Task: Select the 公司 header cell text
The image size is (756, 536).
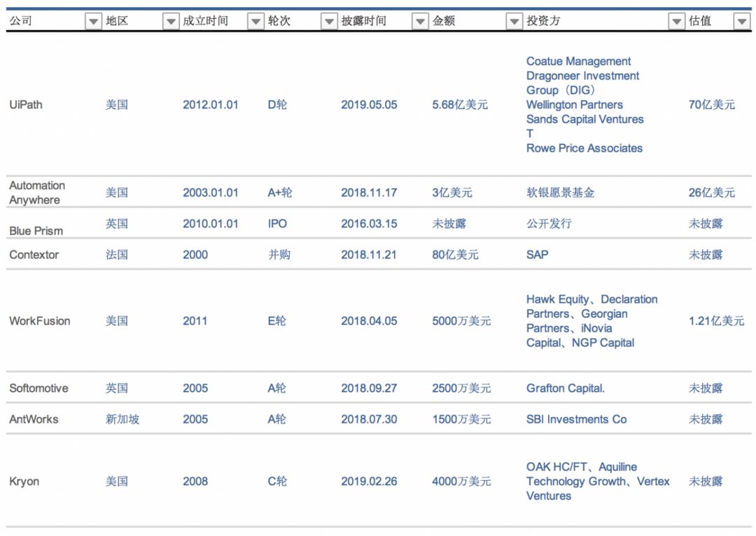Action: (x=21, y=21)
